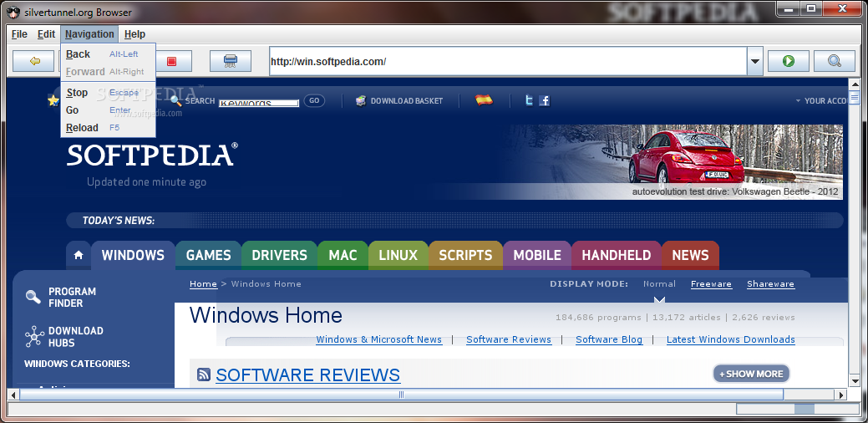Click the yellow star bookmark icon
Image resolution: width=868 pixels, height=423 pixels.
coord(53,100)
